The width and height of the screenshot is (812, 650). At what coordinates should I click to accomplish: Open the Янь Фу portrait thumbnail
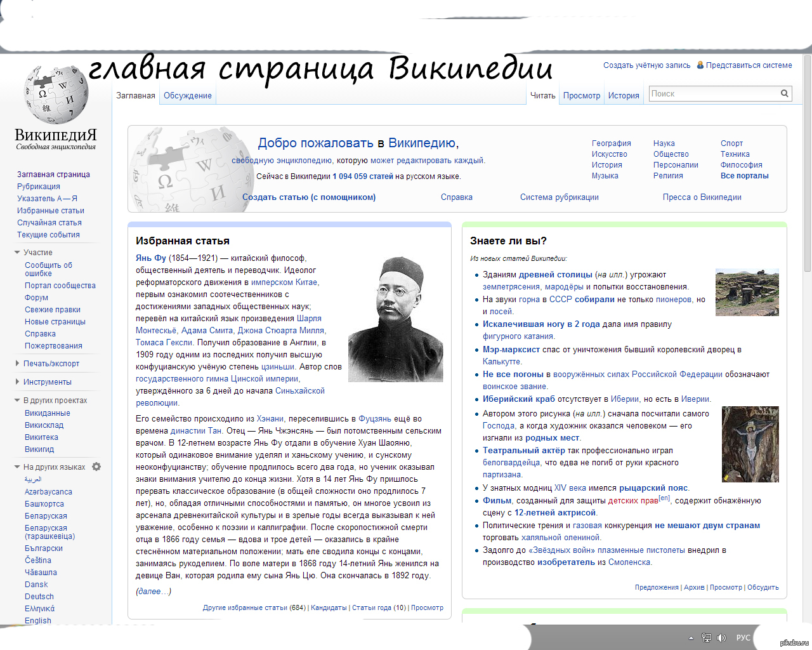pyautogui.click(x=396, y=319)
